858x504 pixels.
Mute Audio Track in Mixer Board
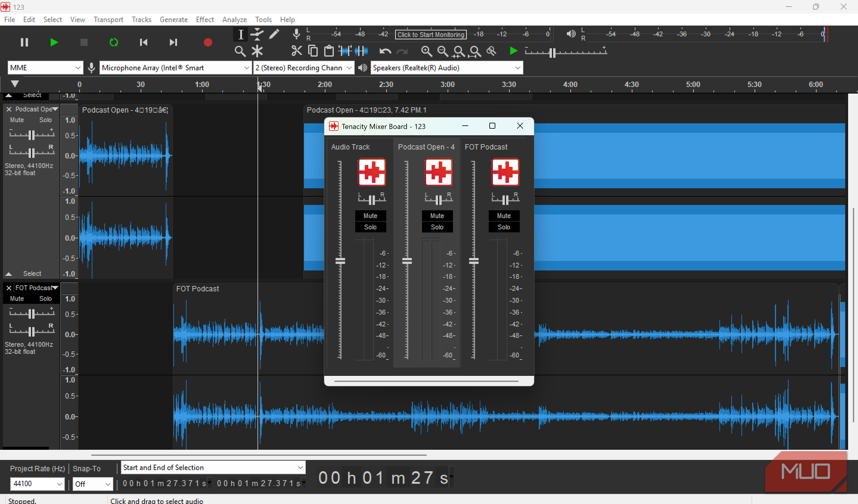point(370,216)
